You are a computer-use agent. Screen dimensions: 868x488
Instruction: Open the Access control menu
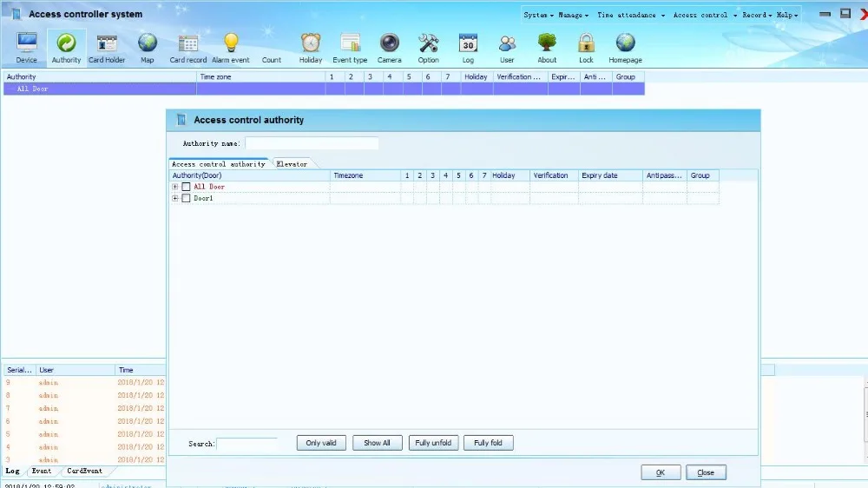coord(705,15)
